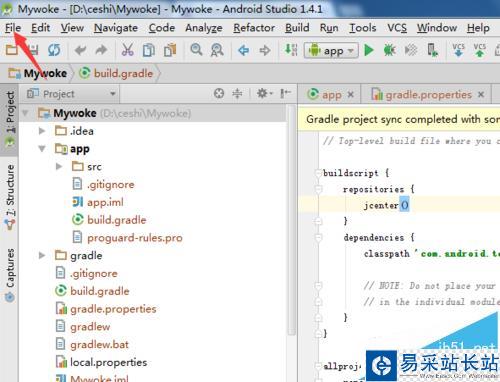This screenshot has width=500, height=382.
Task: Click the Hide project panel icon
Action: coord(285,94)
